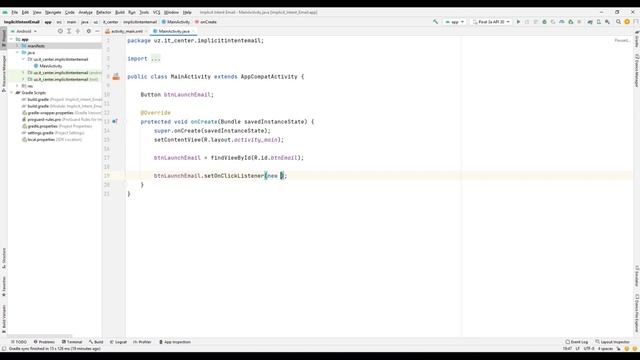Hide the Project panel with minus icon
Screen dimensions: 640x360
point(97,31)
